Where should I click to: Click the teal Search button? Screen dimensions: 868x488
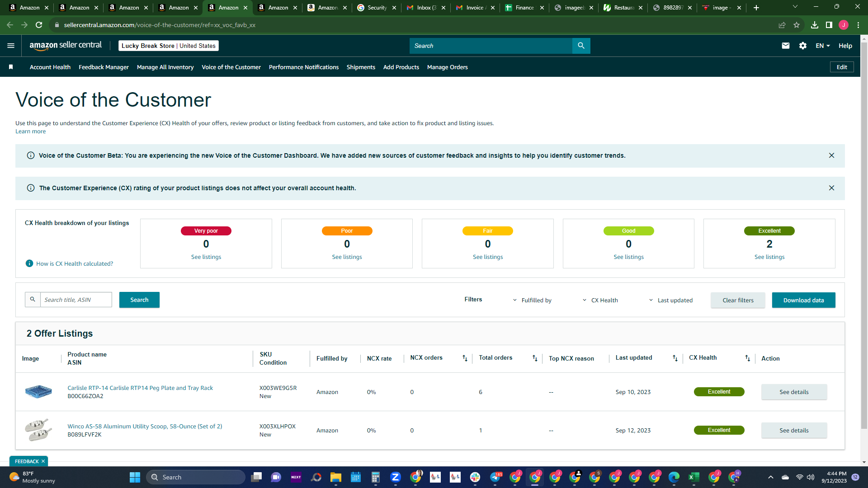tap(139, 300)
